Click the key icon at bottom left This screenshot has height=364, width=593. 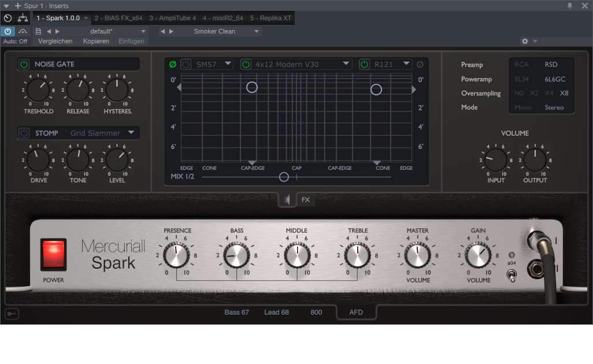[12, 314]
